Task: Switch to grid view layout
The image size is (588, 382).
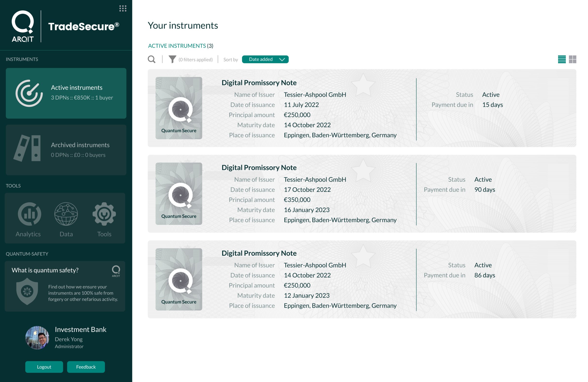Action: click(573, 59)
